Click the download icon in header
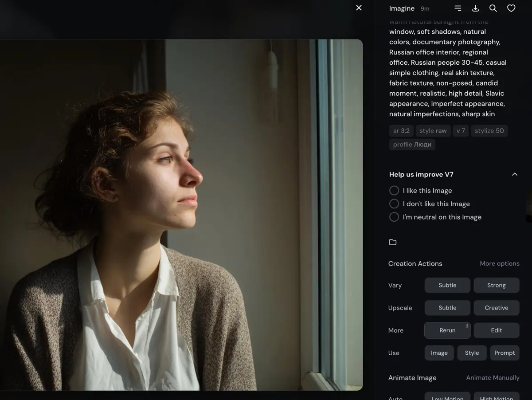The width and height of the screenshot is (532, 400). 475,8
